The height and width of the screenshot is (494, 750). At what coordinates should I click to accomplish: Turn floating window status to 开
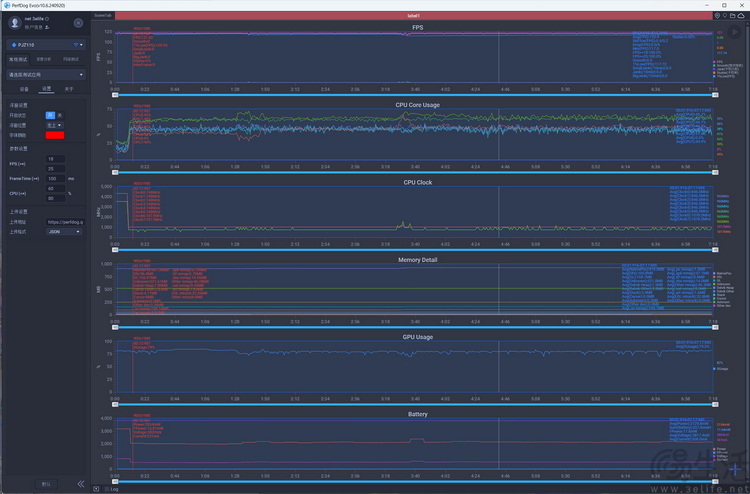point(50,115)
